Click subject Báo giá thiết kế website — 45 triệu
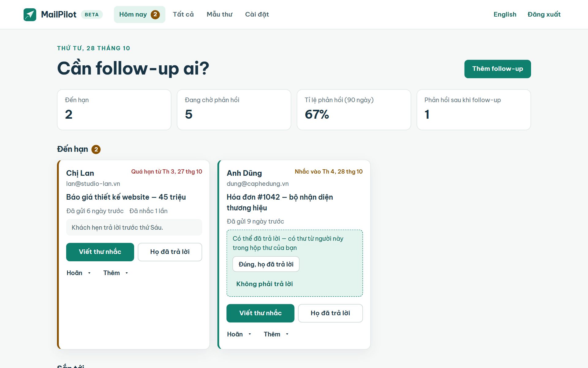 (x=126, y=197)
